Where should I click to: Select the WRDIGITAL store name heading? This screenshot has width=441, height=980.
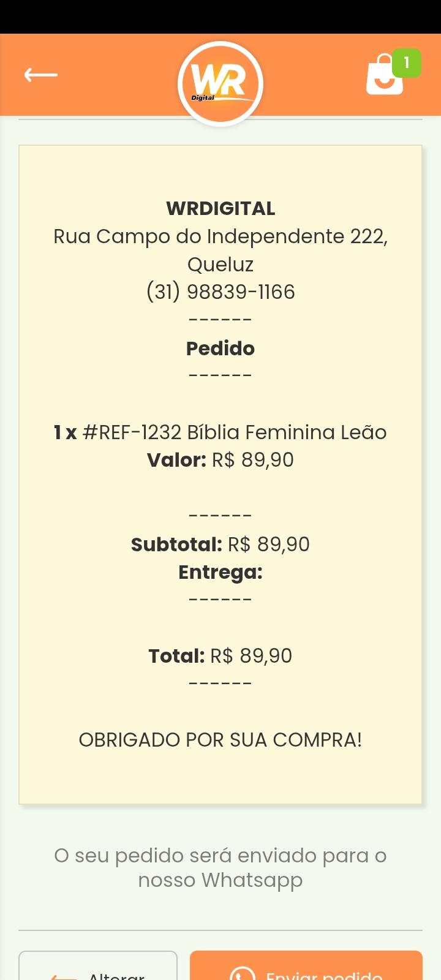click(x=221, y=208)
